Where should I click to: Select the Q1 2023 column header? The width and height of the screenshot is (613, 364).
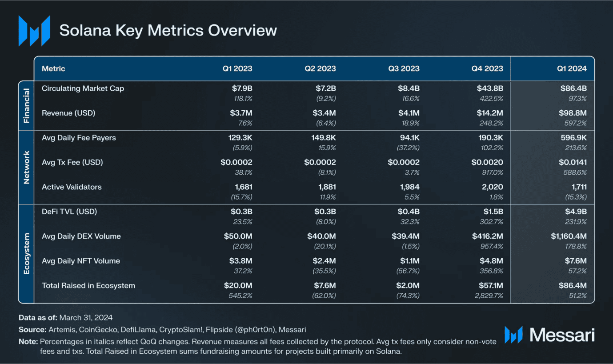pyautogui.click(x=238, y=68)
